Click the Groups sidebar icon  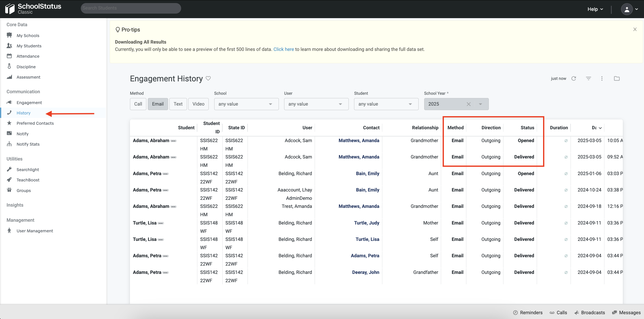coord(9,190)
